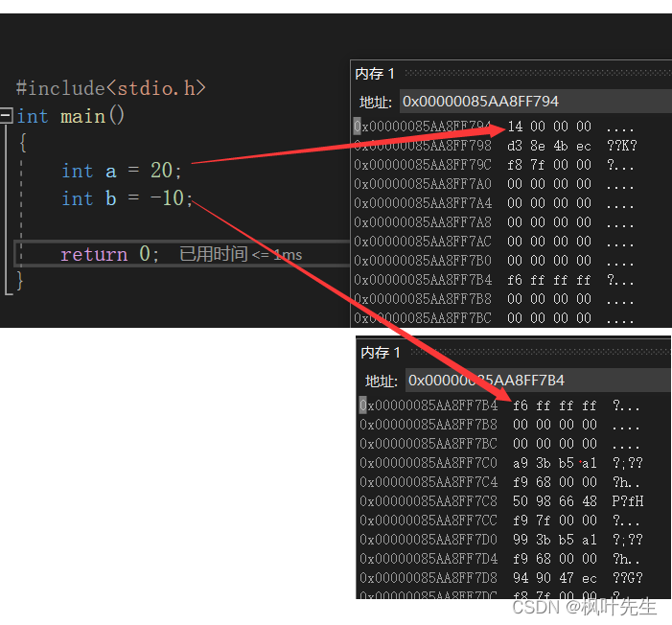Viewport: 672px width, 625px height.
Task: Click address field showing 0x00000085AA8FF794
Action: (479, 101)
